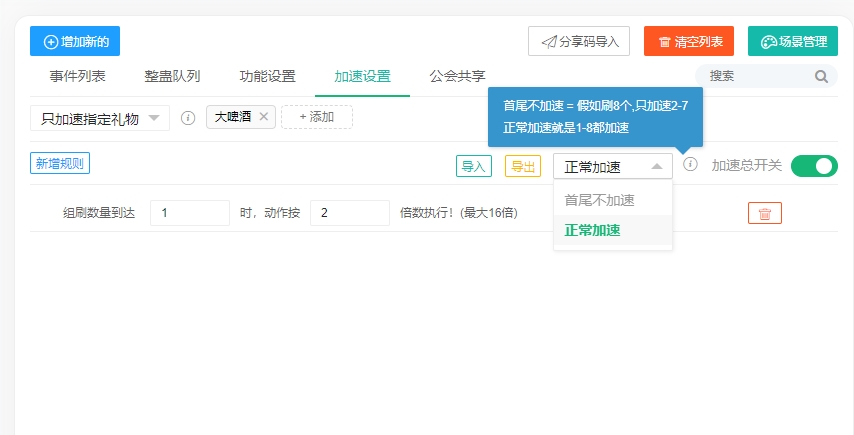
Task: Expand the 只加速指定礼物 dropdown
Action: tap(100, 118)
